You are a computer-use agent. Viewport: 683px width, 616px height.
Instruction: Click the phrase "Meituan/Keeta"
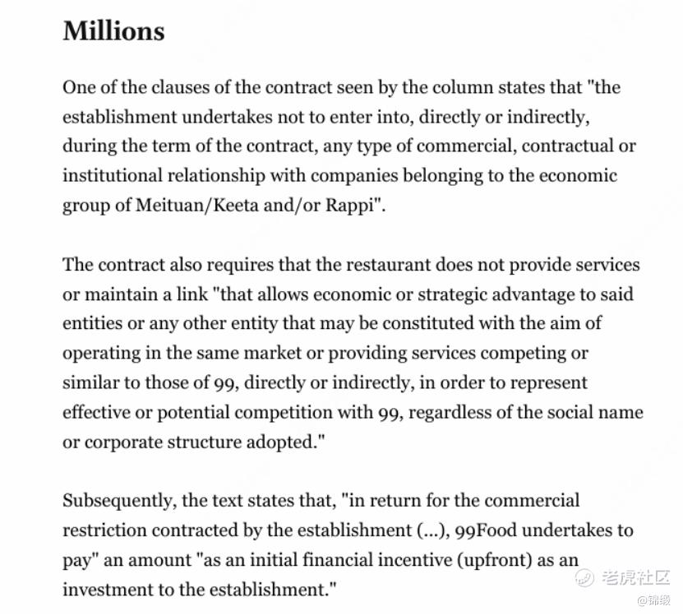[197, 205]
